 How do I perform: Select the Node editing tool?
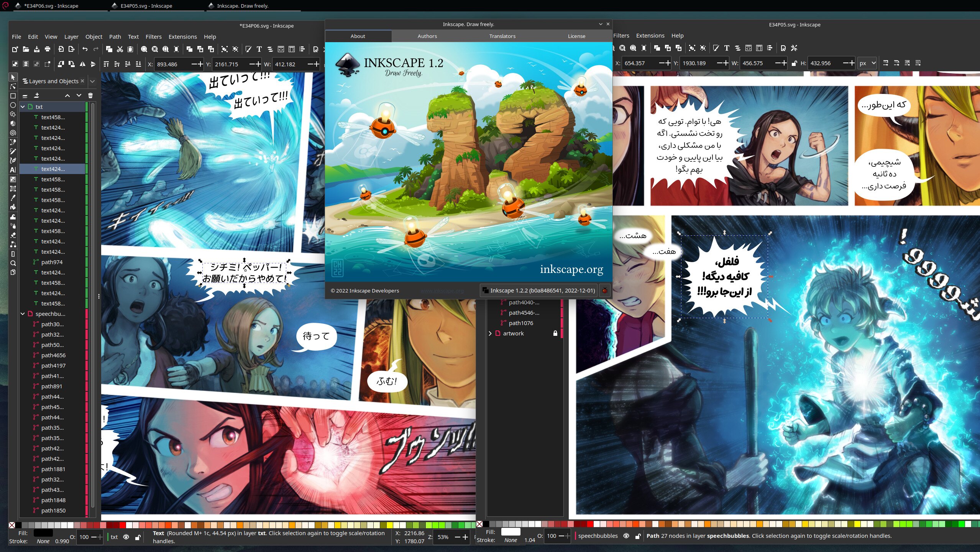click(13, 87)
